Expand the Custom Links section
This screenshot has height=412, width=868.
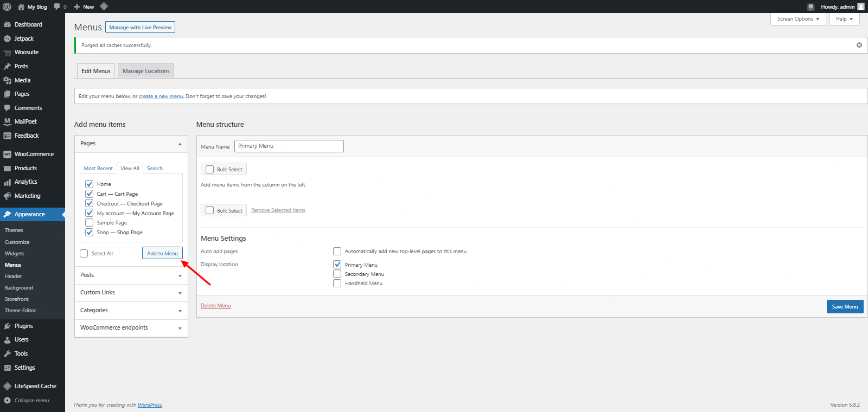pyautogui.click(x=131, y=293)
